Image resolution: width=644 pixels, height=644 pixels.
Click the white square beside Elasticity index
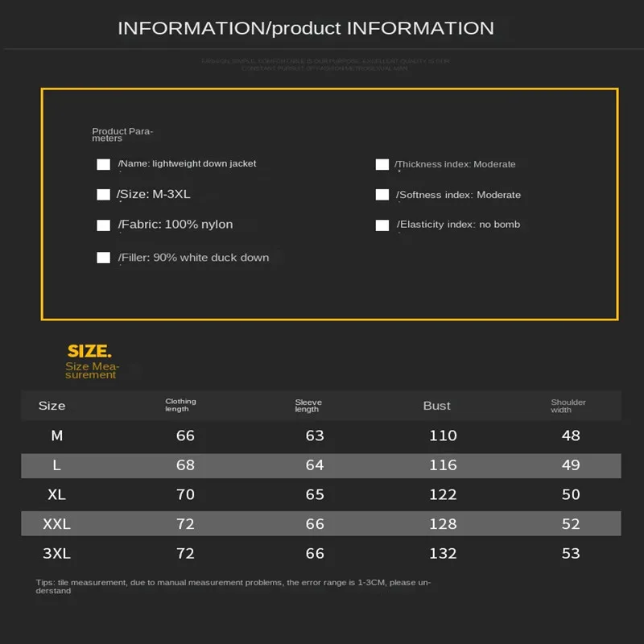(x=382, y=225)
